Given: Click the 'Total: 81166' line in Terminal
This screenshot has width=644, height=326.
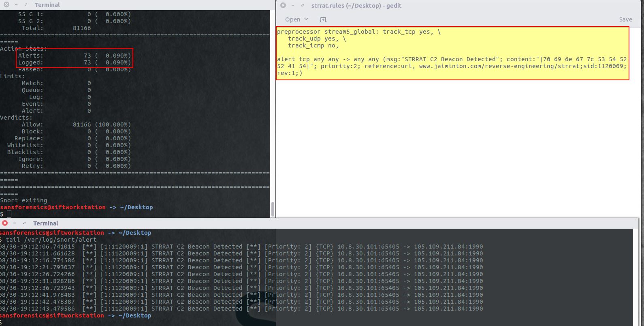Looking at the screenshot, I should (56, 28).
